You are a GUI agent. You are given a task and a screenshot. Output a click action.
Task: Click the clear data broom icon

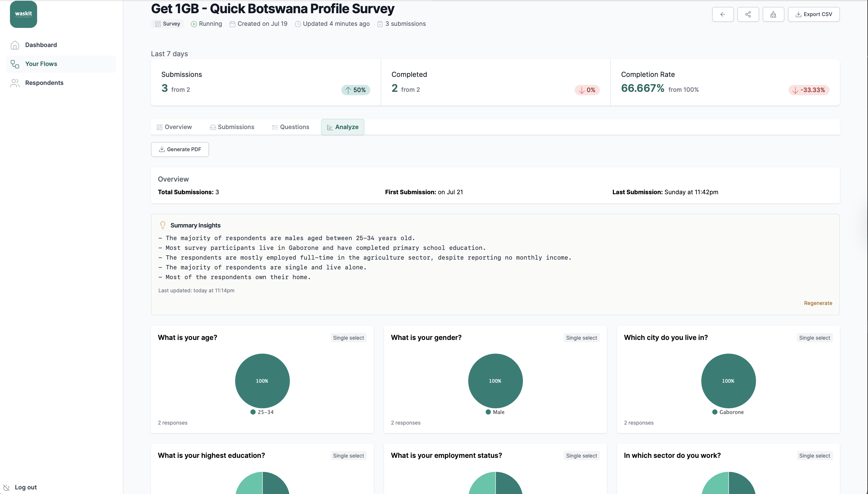(x=773, y=14)
